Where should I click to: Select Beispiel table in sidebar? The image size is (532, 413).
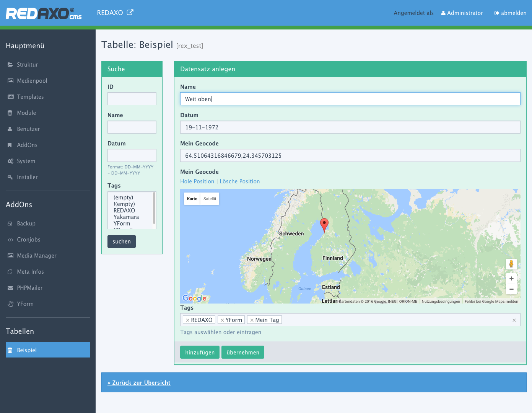pos(48,350)
